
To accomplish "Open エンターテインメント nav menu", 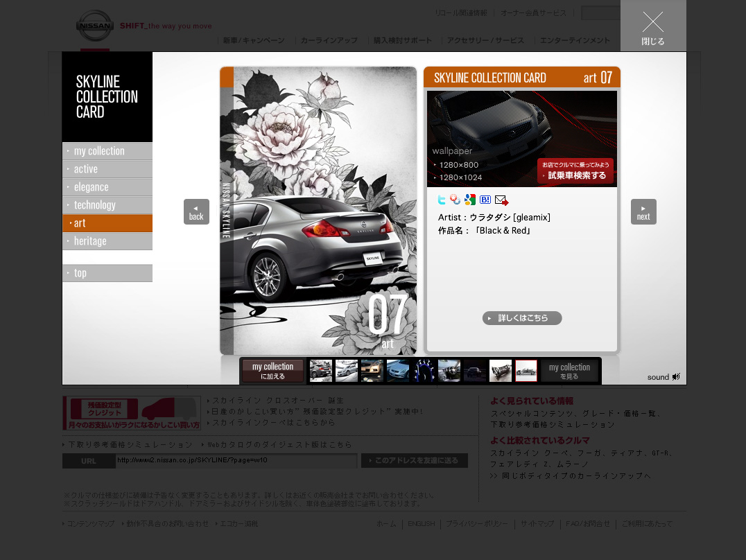I will [x=575, y=40].
